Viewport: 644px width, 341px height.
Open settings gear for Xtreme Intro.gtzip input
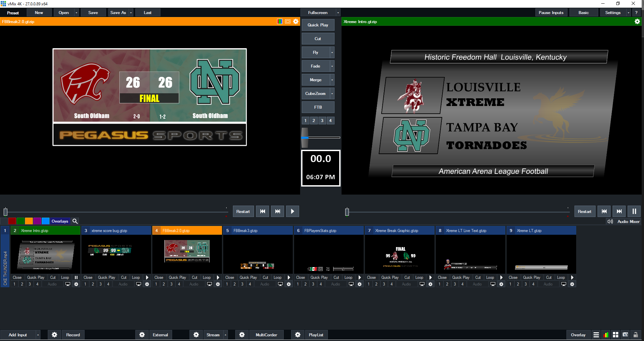[76, 284]
